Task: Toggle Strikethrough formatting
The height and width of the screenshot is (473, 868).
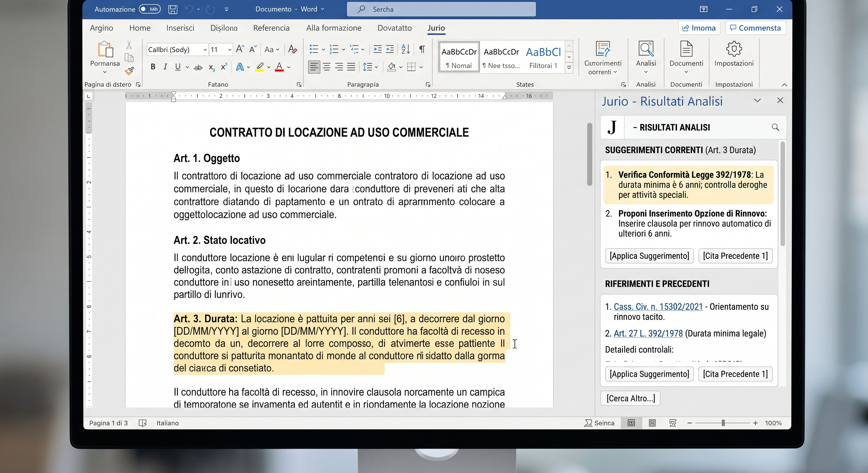Action: tap(198, 67)
